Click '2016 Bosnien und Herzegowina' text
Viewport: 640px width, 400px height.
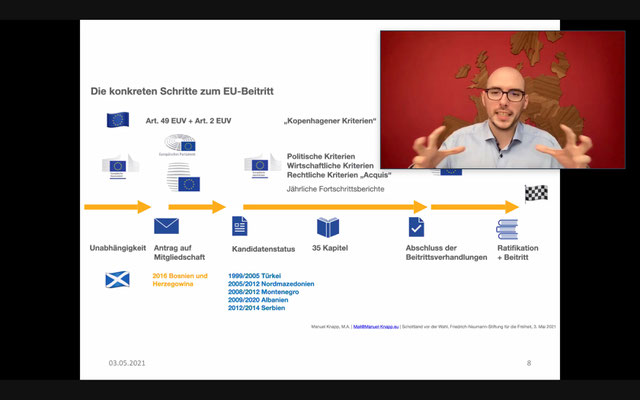point(180,280)
